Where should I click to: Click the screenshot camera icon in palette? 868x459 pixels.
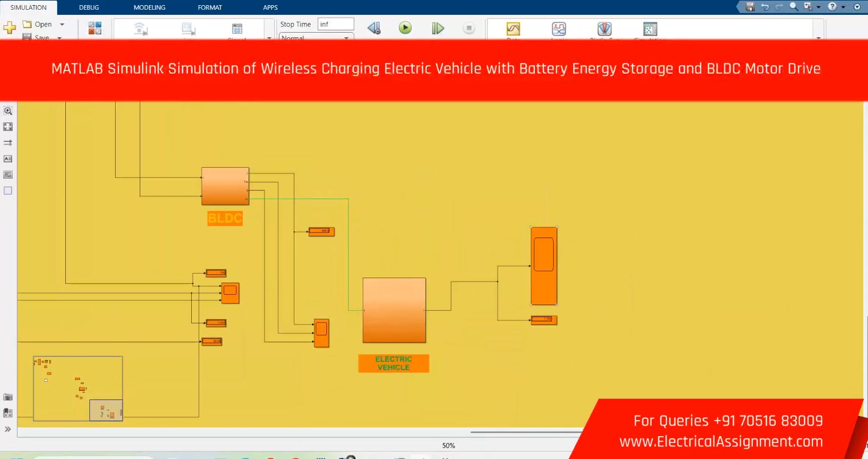point(8,397)
